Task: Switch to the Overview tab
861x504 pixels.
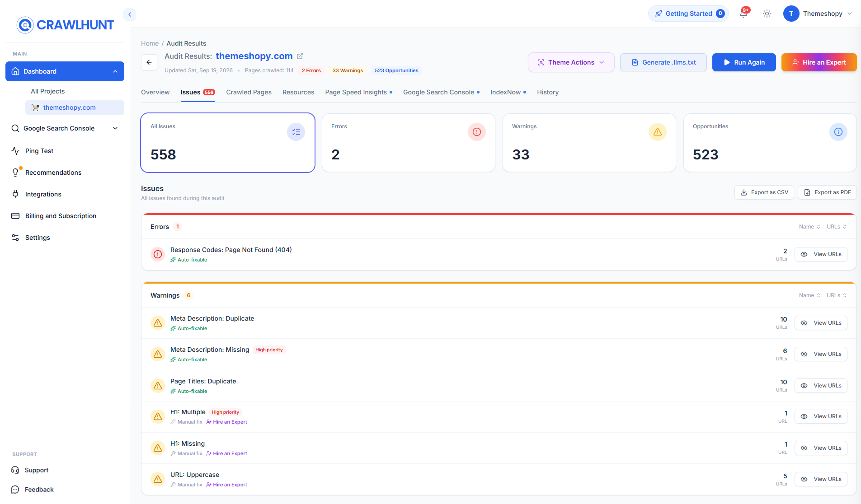Action: click(x=155, y=92)
